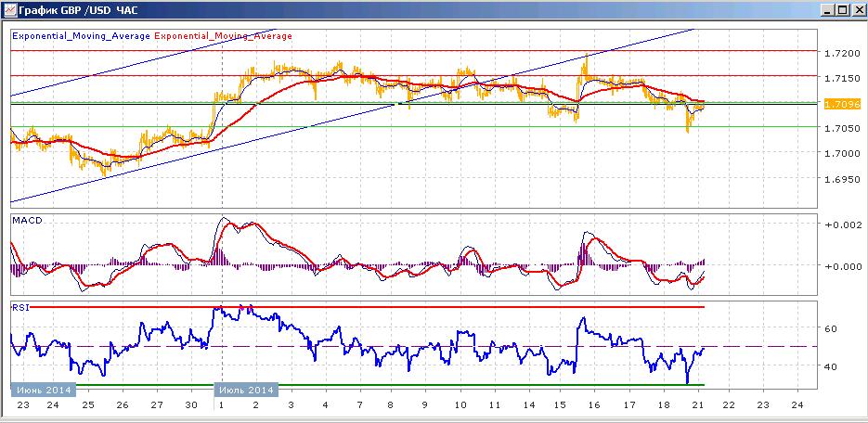Select the blue Exponential_Moving_Average legend label
The image size is (868, 423).
[x=81, y=36]
